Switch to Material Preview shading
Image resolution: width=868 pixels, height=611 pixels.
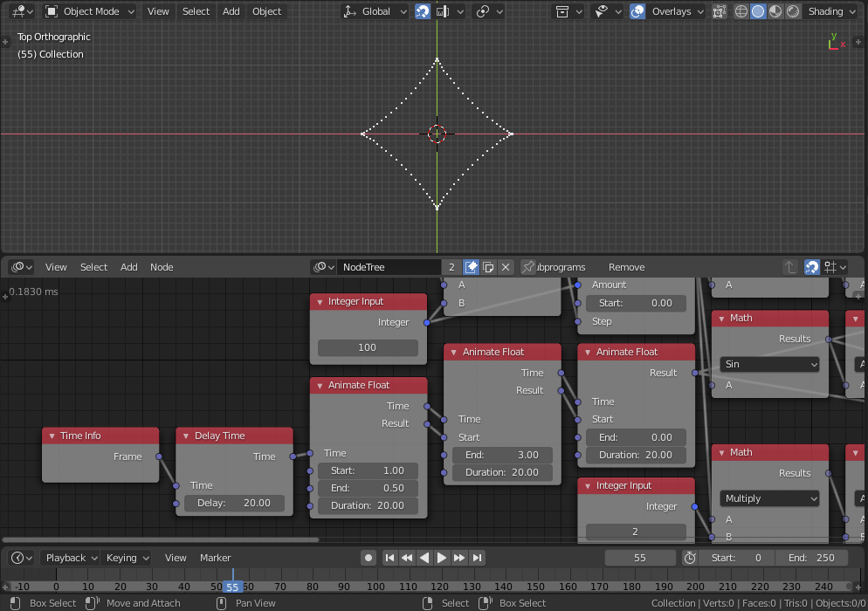click(775, 11)
